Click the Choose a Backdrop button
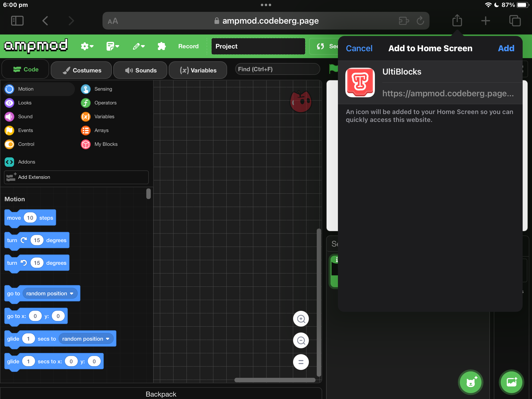This screenshot has width=532, height=399. (x=512, y=382)
